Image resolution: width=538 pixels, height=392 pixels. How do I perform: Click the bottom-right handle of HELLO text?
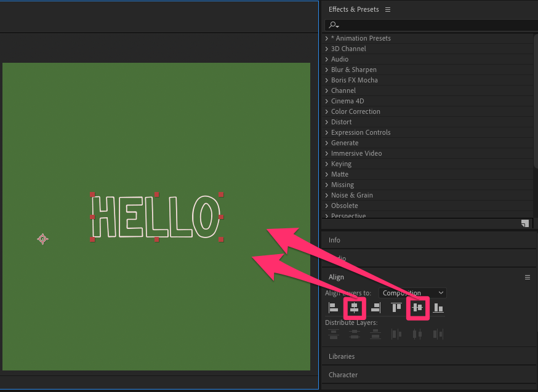(221, 239)
